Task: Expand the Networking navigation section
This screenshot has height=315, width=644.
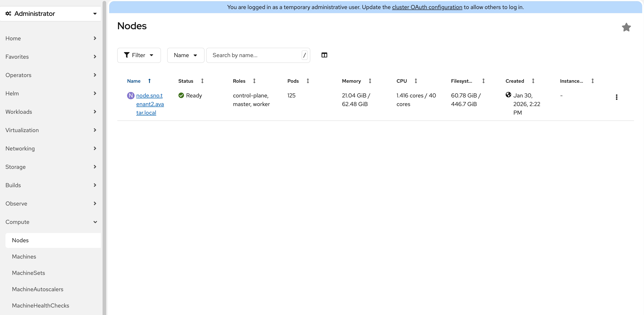Action: 51,148
